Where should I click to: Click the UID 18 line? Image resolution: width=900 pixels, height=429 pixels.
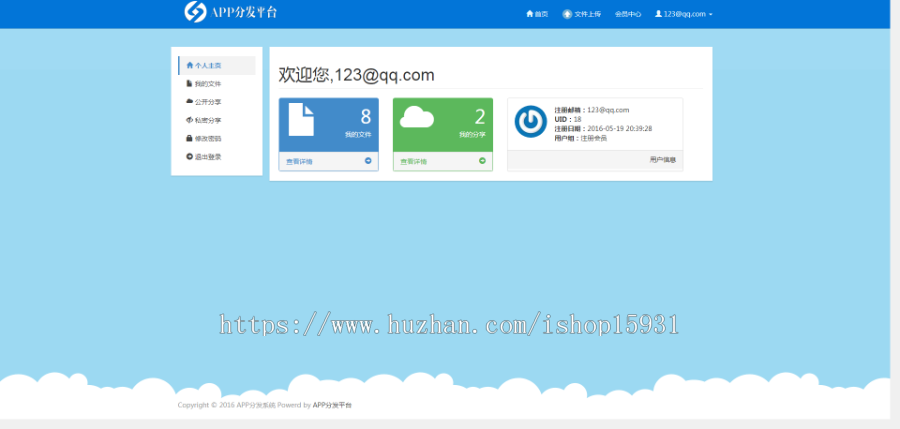point(568,119)
